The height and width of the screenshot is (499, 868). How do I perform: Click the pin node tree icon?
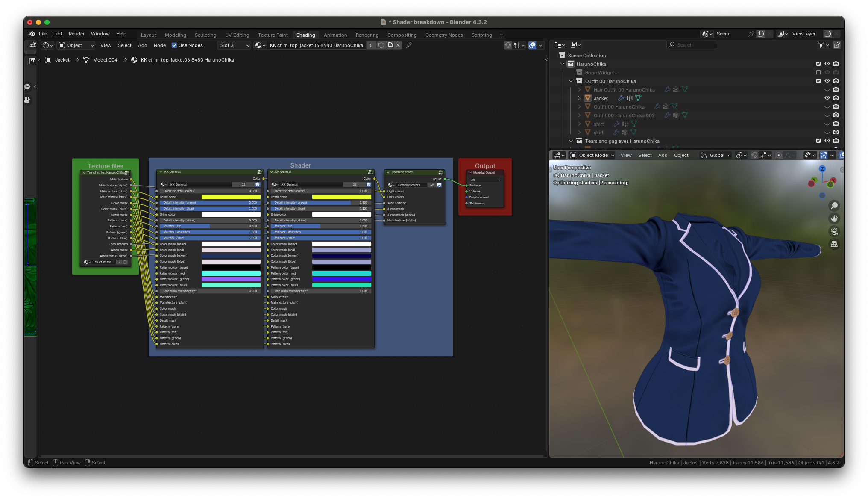[x=409, y=45]
